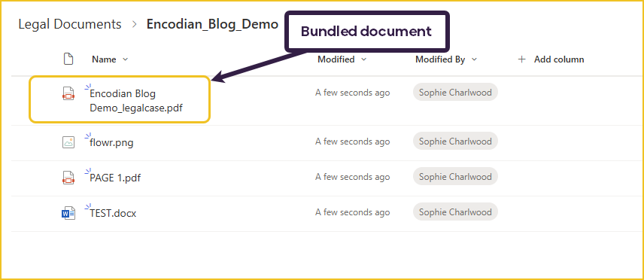Open Encodian Blog Demo_legalcase.pdf file

pyautogui.click(x=136, y=101)
